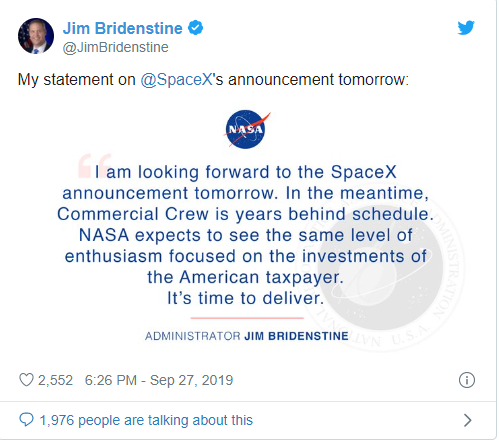Click the blue verified badge
Viewport: 499px width, 443px height.
click(x=195, y=28)
